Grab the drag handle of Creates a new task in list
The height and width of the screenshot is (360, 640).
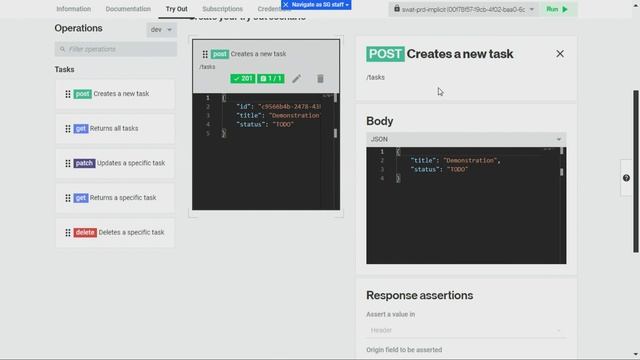pyautogui.click(x=68, y=94)
